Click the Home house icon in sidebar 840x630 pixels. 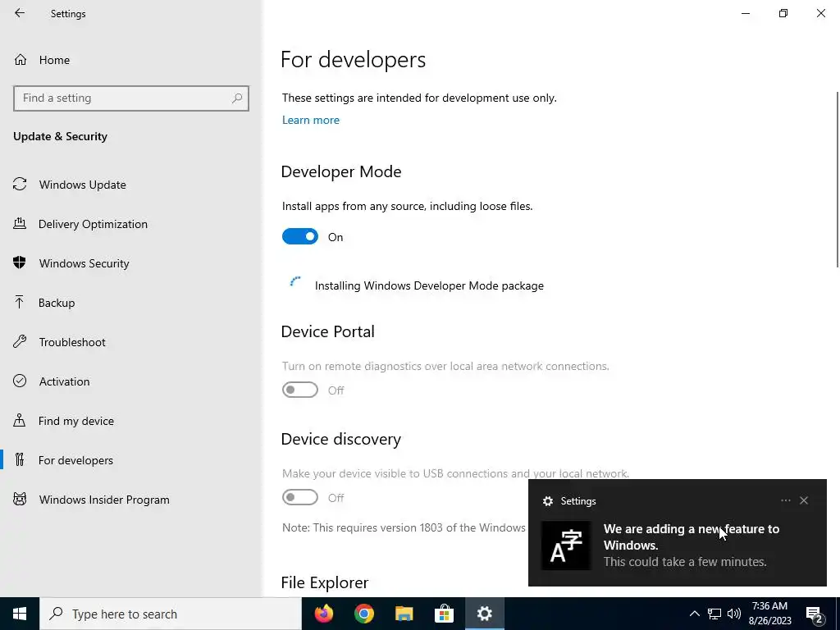click(x=21, y=59)
